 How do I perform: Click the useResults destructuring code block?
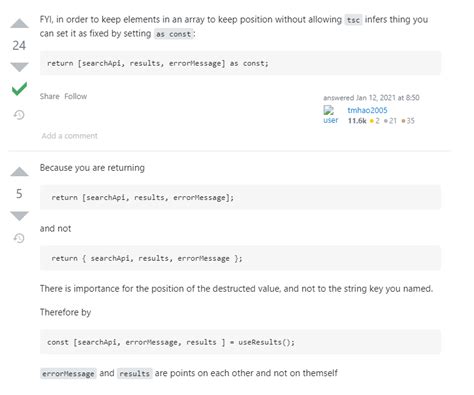click(241, 342)
